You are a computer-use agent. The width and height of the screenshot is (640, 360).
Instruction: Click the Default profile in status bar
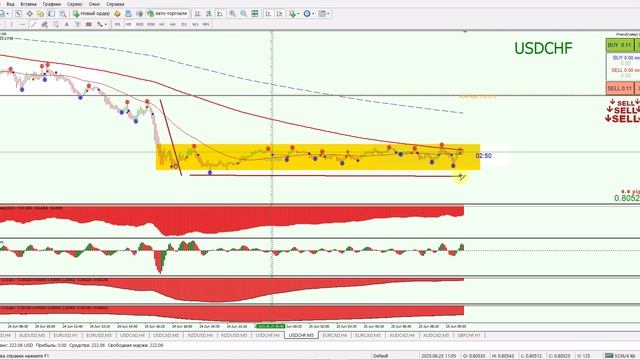[380, 356]
